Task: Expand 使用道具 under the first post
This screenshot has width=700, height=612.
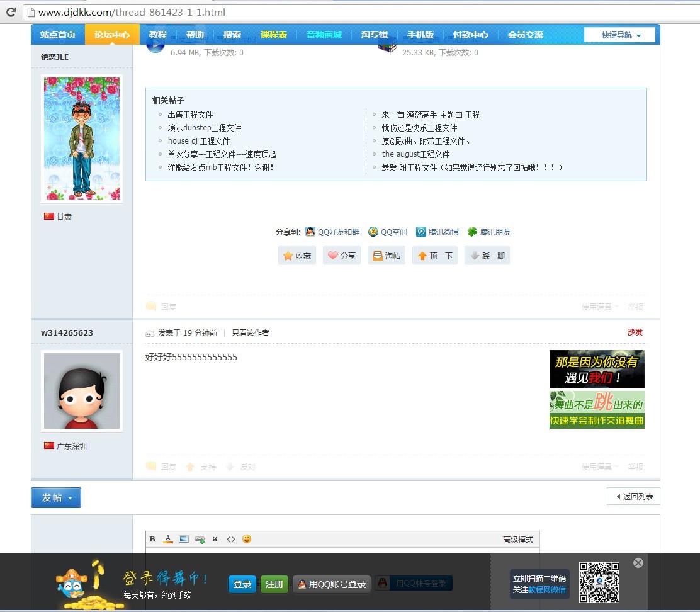Action: tap(599, 307)
